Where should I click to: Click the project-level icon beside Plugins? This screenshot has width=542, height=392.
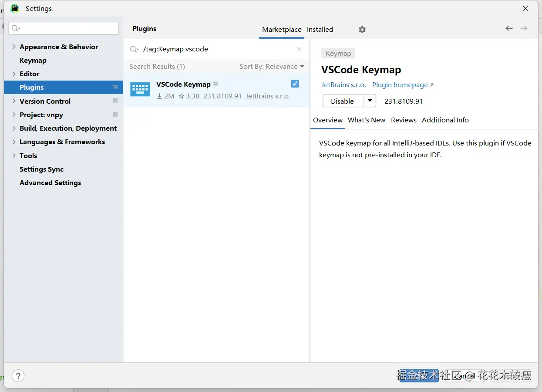(115, 87)
